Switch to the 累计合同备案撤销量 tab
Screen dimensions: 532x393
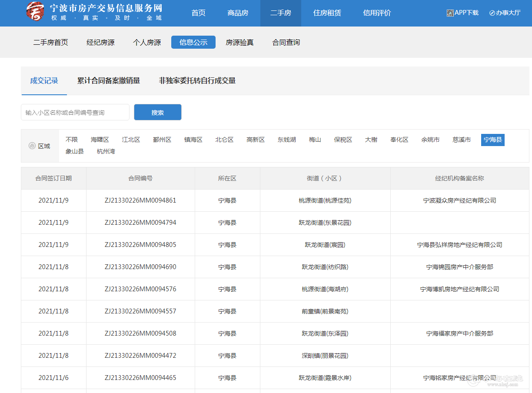point(109,81)
